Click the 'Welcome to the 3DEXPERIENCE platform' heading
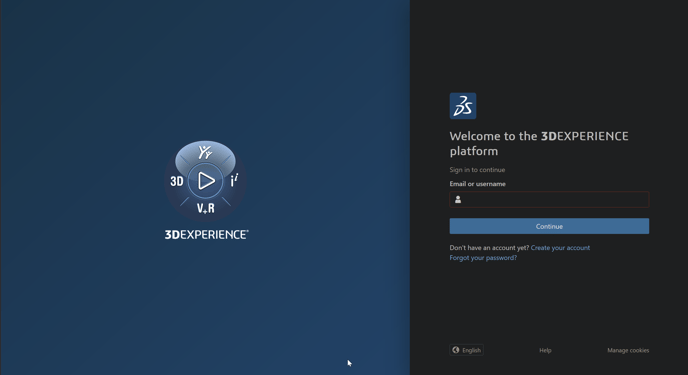 pos(539,143)
